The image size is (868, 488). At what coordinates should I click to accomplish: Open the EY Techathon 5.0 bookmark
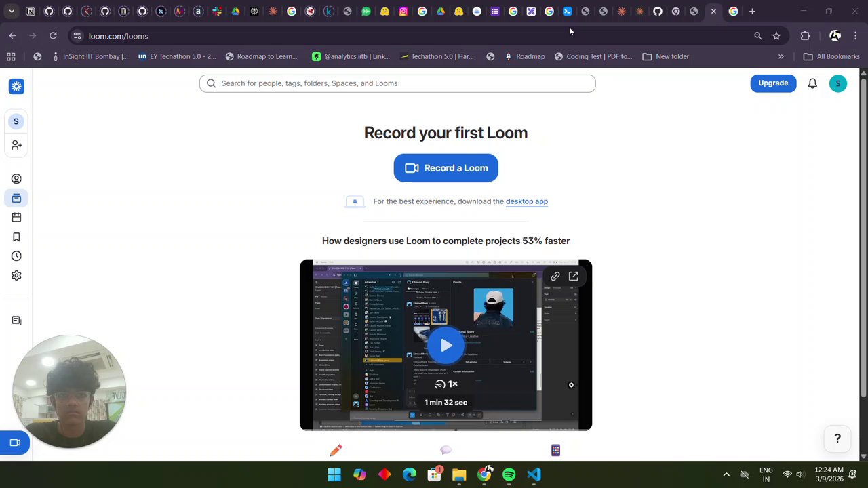[x=177, y=56]
